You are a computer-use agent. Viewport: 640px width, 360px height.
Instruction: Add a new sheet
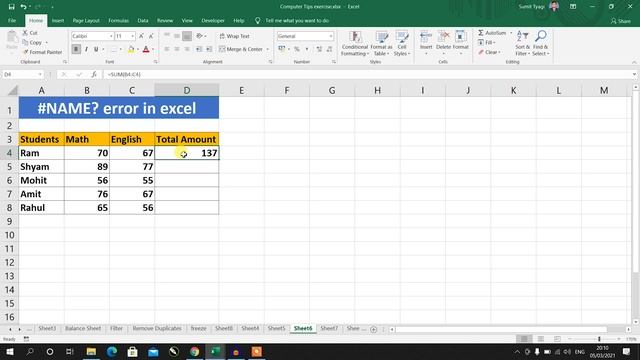373,329
